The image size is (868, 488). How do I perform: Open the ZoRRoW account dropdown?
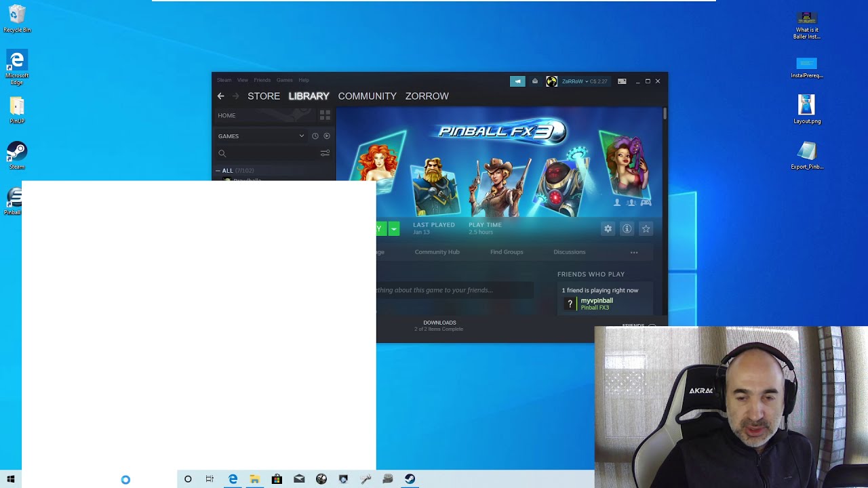[x=575, y=81]
